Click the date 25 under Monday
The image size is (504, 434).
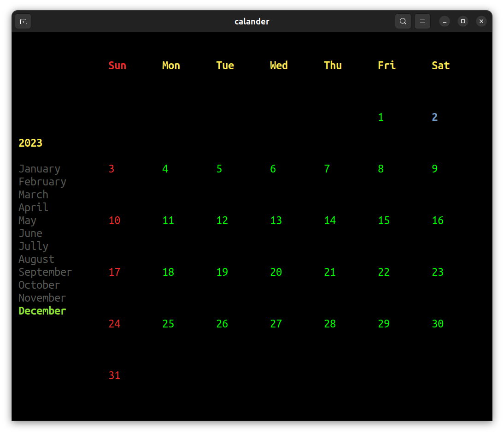(168, 323)
